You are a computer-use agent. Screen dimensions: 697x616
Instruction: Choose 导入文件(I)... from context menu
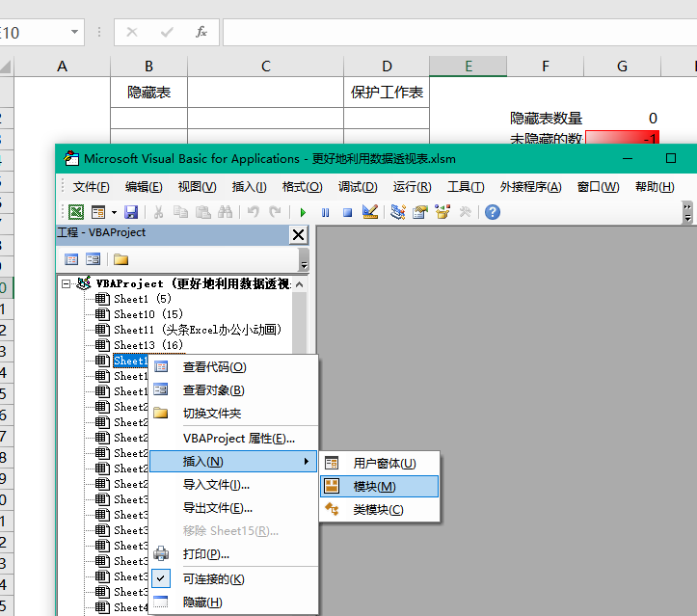click(x=233, y=485)
